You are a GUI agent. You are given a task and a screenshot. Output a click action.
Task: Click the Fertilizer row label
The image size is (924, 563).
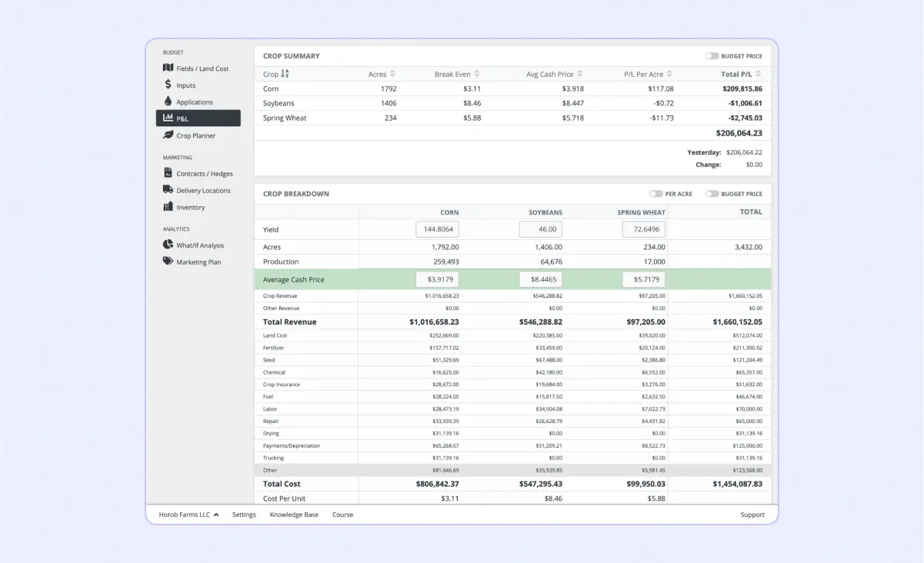[273, 348]
